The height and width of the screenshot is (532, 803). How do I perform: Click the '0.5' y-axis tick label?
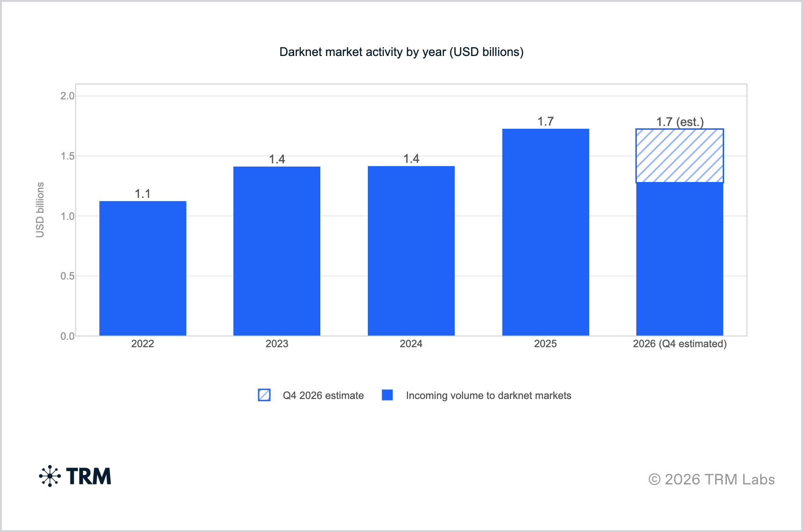point(67,276)
